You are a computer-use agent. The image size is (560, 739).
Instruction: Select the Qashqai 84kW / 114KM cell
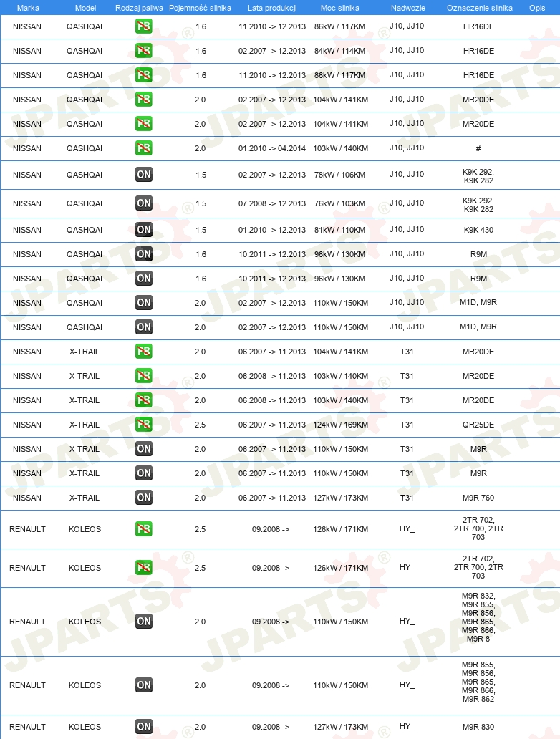coord(340,51)
